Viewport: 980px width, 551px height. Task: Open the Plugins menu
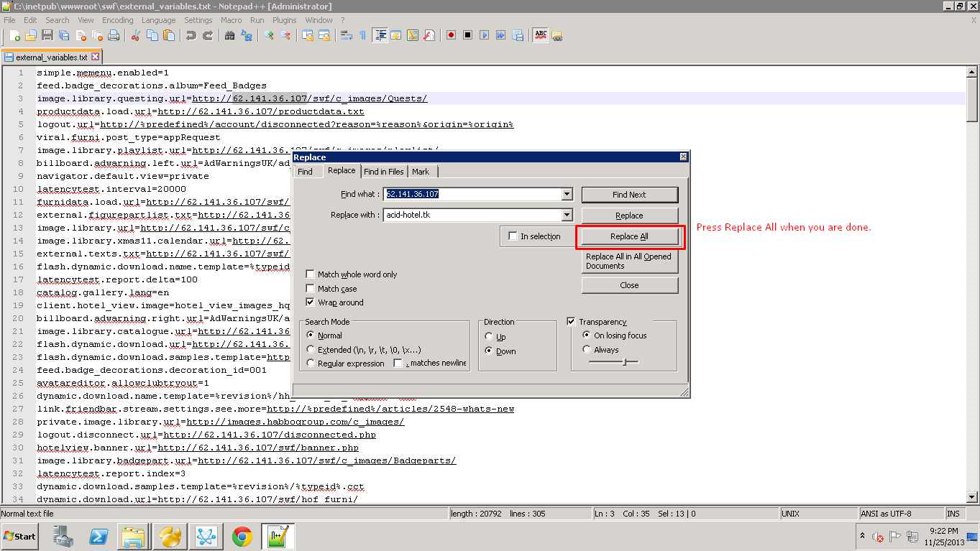coord(285,20)
